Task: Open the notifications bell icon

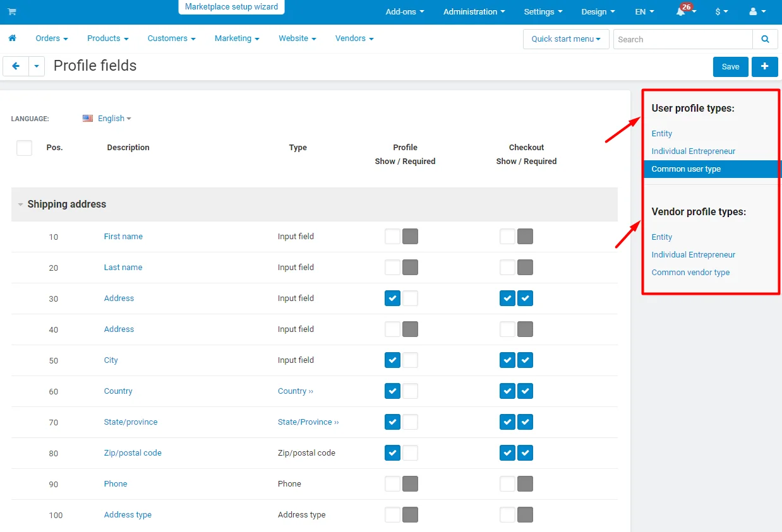Action: pyautogui.click(x=681, y=12)
